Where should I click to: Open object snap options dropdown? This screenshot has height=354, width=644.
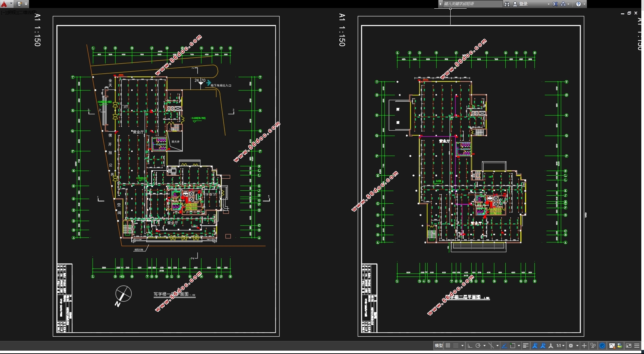coord(519,346)
